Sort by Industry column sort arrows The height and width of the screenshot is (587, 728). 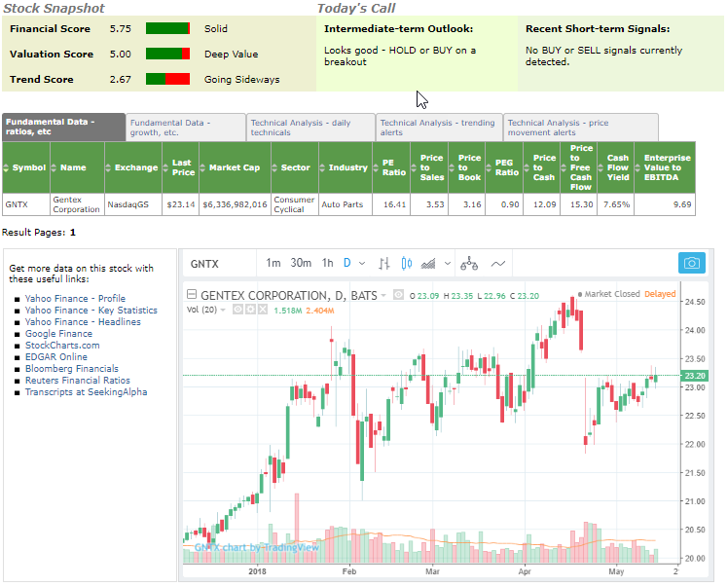[322, 167]
